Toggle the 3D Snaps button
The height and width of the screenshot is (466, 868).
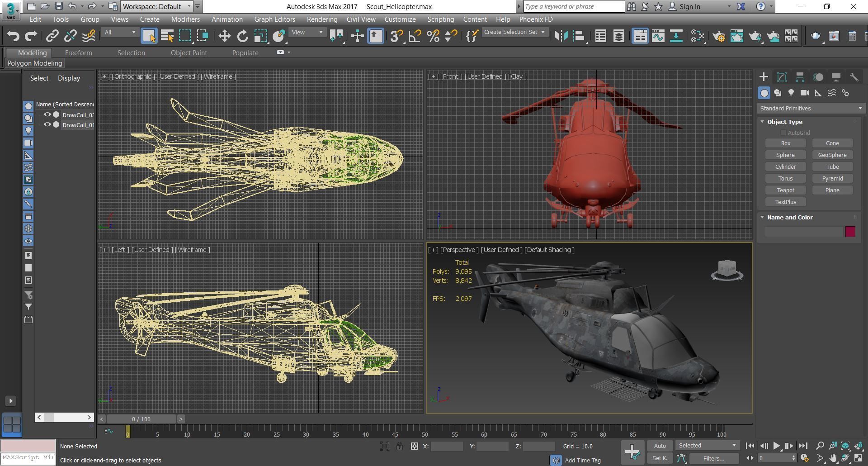(x=396, y=36)
